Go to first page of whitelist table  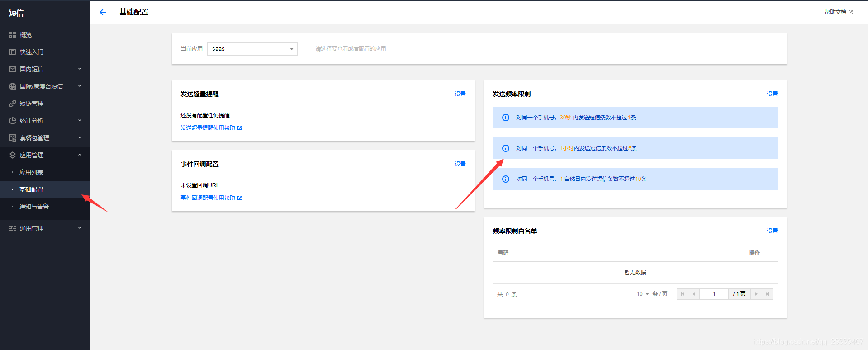point(683,294)
